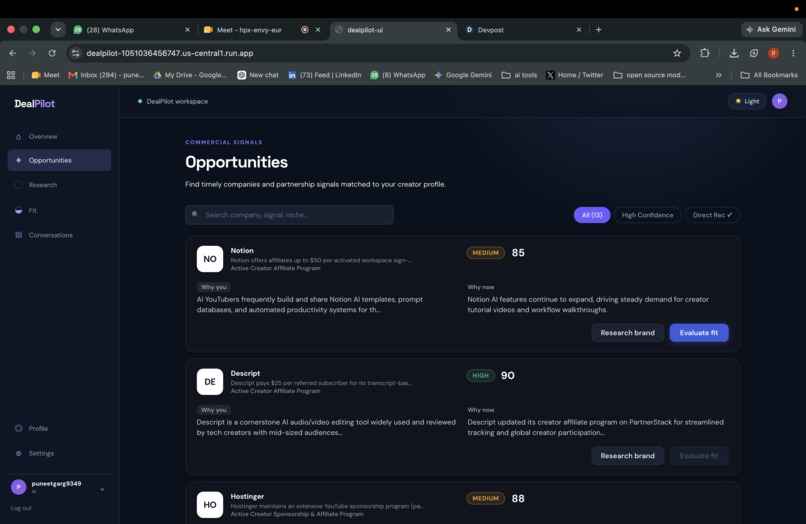Expand the puneetgarg9349 account menu chevron
The width and height of the screenshot is (806, 524).
[102, 490]
